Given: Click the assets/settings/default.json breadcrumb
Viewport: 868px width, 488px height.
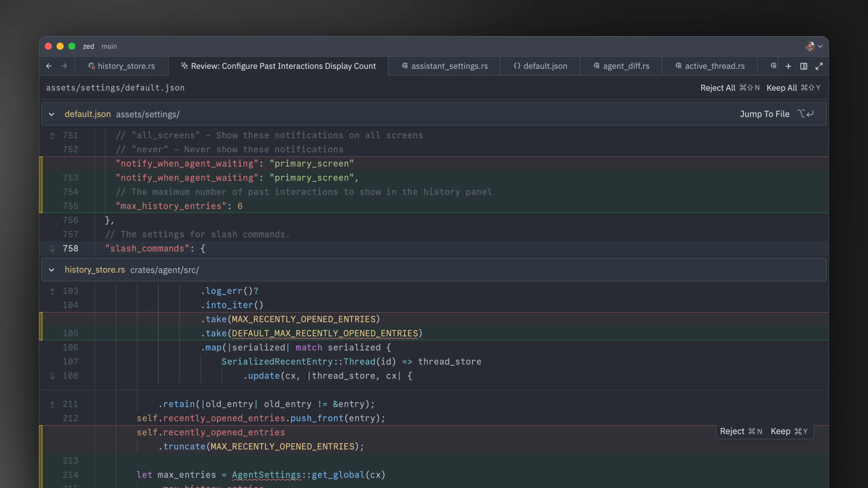Looking at the screenshot, I should (115, 88).
